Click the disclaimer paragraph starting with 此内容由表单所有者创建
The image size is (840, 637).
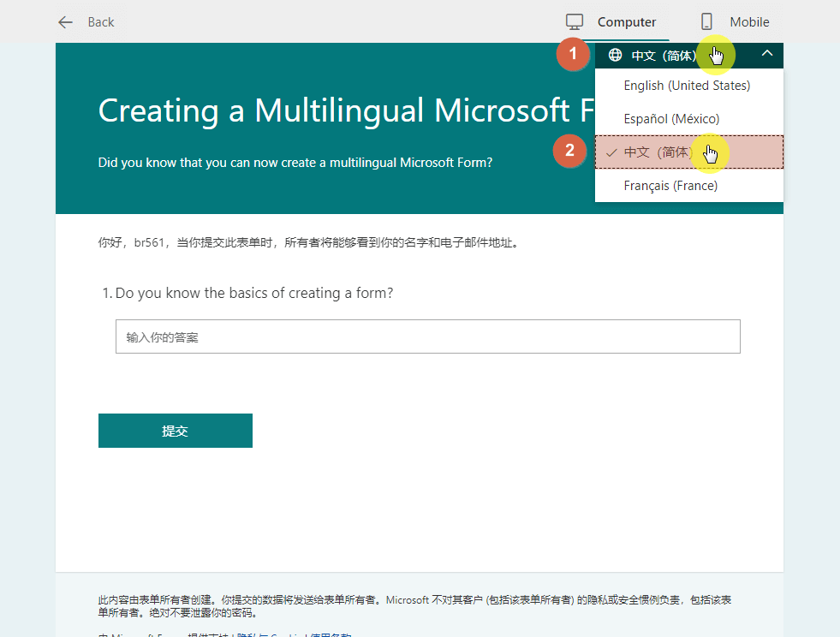pyautogui.click(x=414, y=606)
